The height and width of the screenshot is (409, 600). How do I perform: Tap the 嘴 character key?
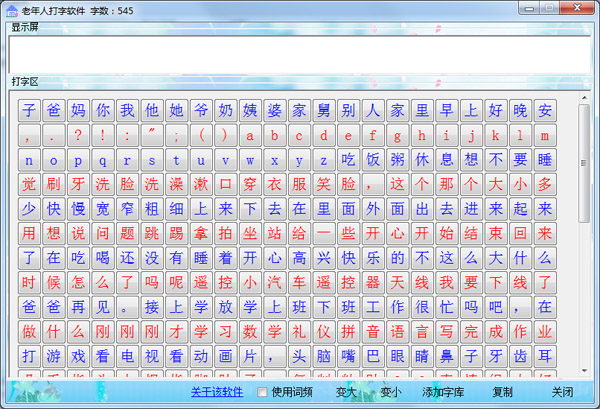[x=348, y=356]
